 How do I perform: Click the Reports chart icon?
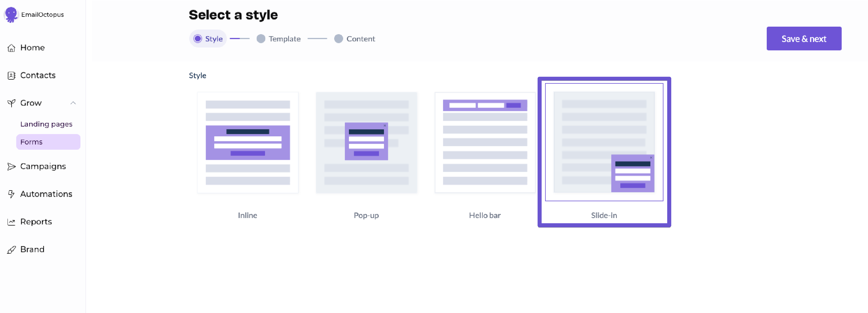[x=12, y=222]
